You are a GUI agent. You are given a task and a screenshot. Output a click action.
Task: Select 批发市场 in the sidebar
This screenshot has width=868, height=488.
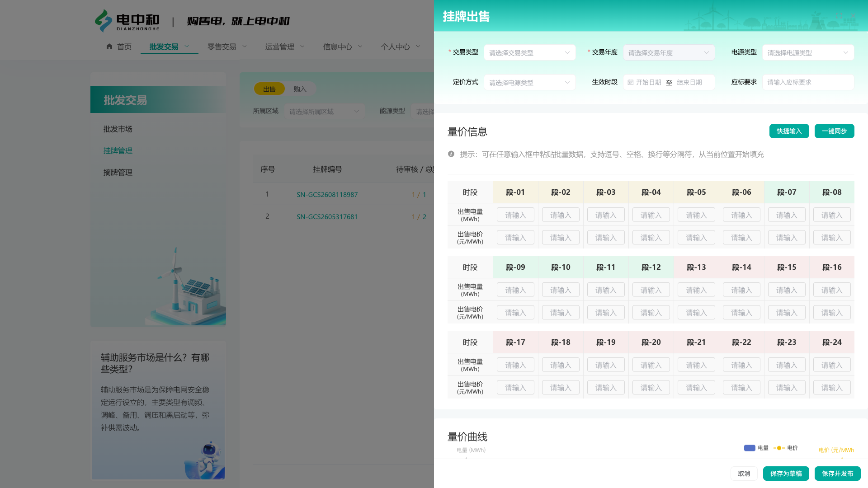[118, 129]
